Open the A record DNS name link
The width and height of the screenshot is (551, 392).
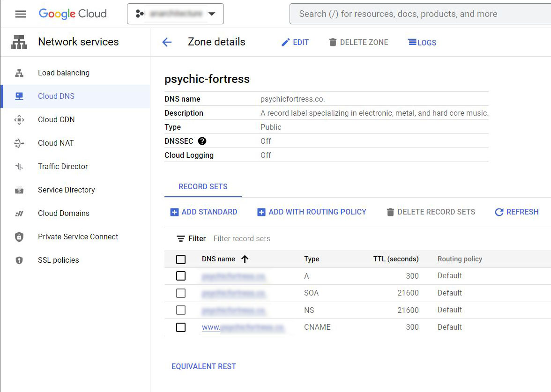[x=234, y=276]
